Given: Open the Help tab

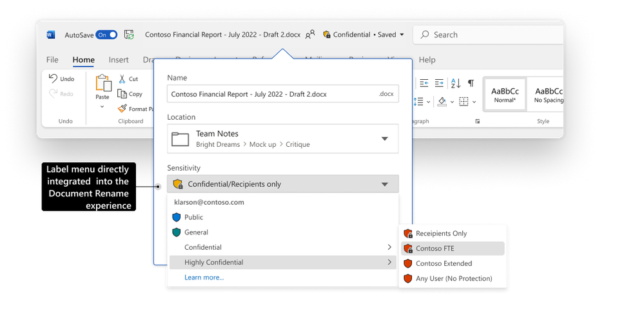Looking at the screenshot, I should (x=427, y=60).
